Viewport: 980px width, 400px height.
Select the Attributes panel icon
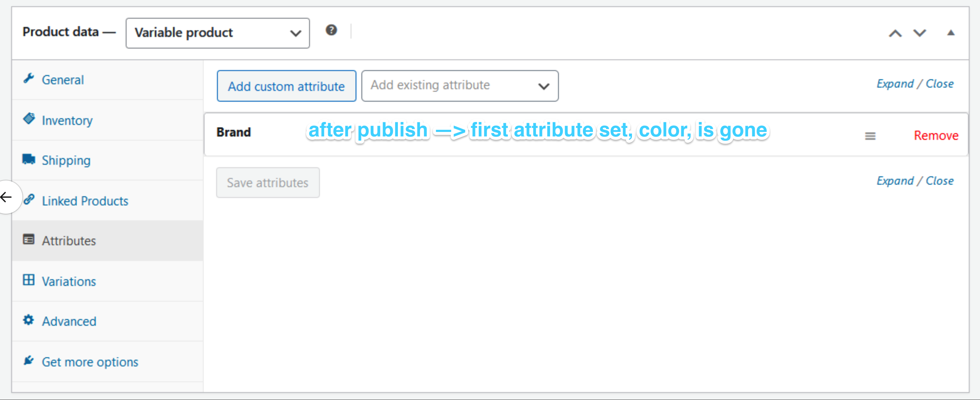coord(28,239)
